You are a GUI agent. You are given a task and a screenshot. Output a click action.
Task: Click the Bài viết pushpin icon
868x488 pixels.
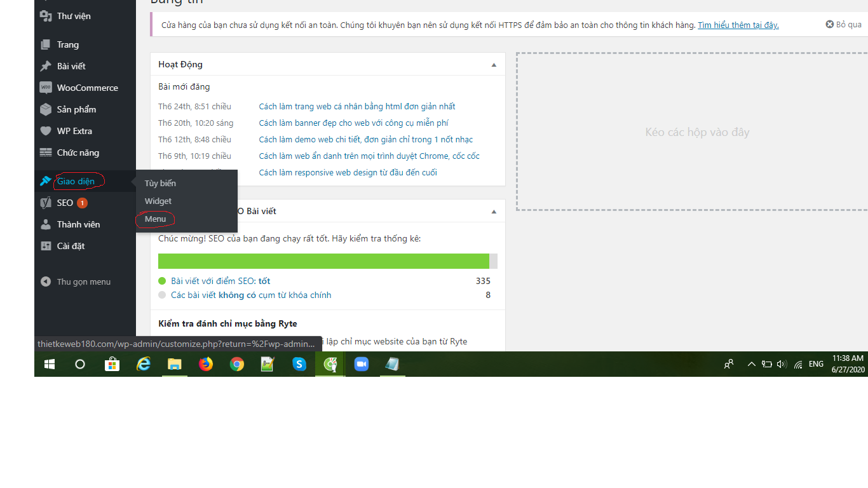(x=46, y=66)
